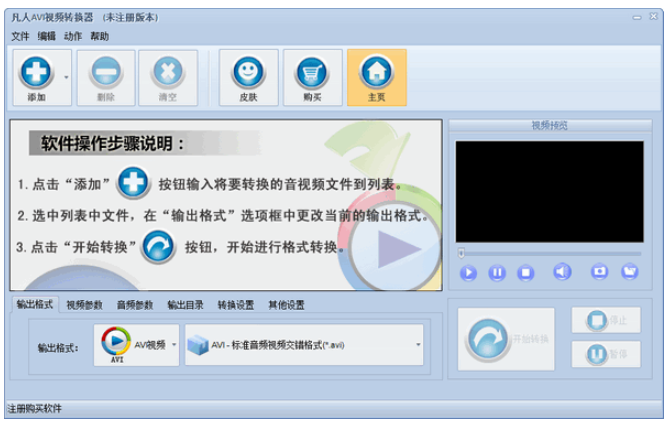The height and width of the screenshot is (423, 666).
Task: Open the 动作 menu
Action: 73,37
